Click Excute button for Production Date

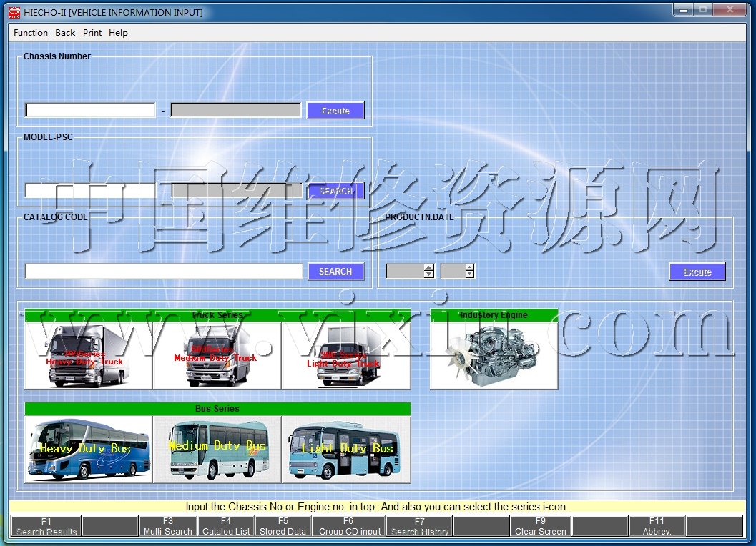point(697,272)
